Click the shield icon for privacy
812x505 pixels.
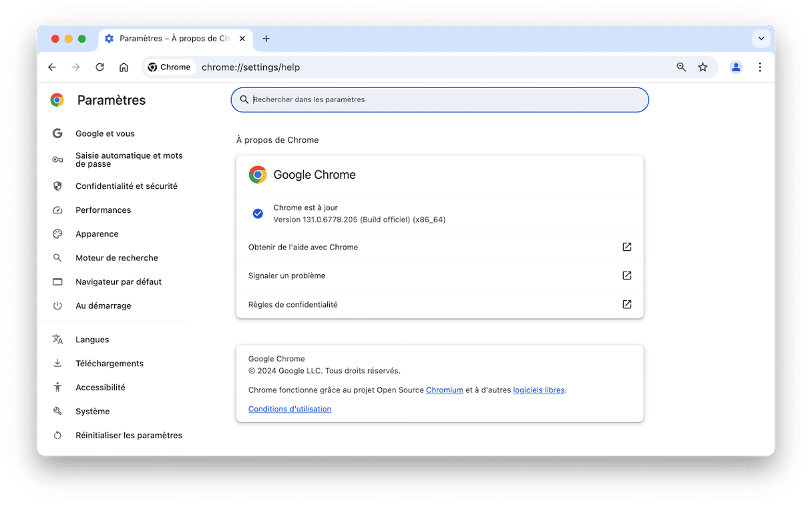point(57,186)
